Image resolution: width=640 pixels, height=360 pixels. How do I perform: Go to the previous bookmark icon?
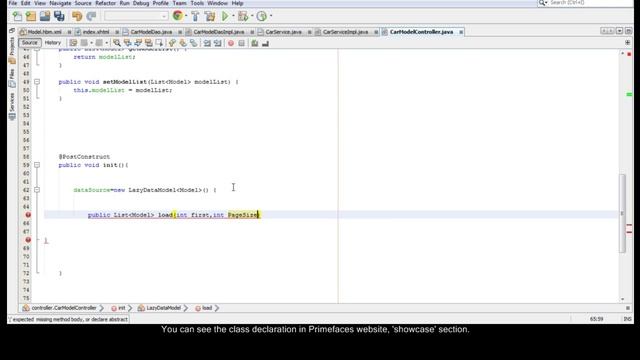(x=172, y=43)
